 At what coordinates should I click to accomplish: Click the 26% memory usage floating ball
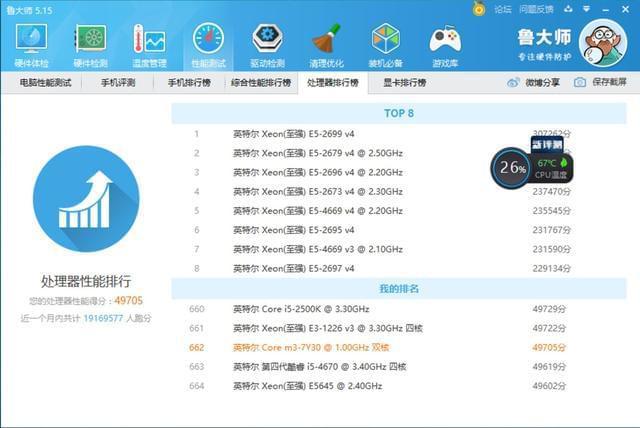[x=512, y=167]
